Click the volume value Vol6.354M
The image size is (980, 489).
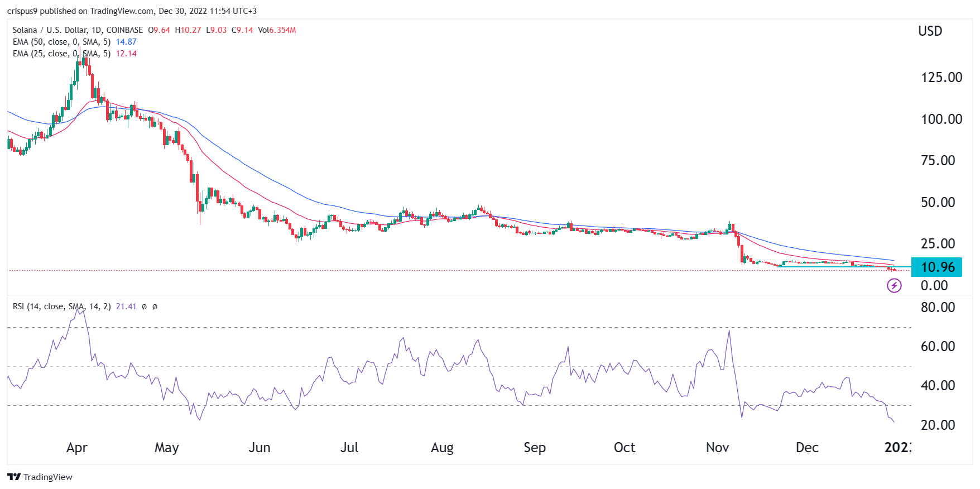pos(277,30)
